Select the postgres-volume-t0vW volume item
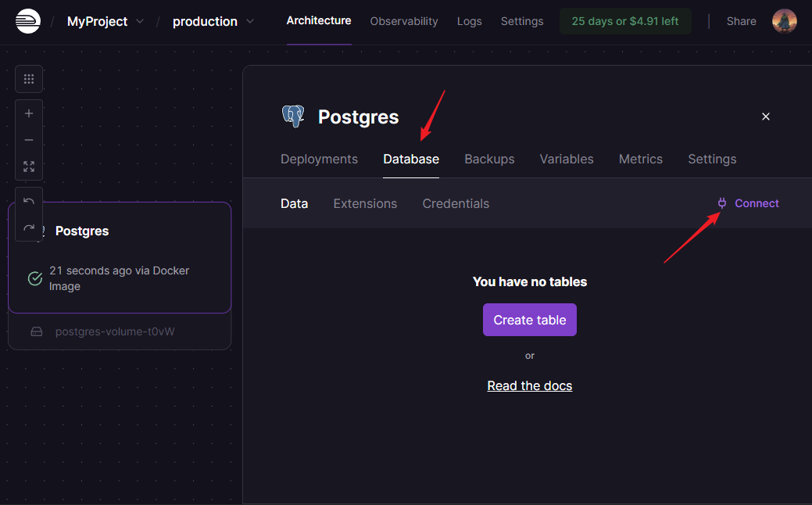 pos(114,331)
